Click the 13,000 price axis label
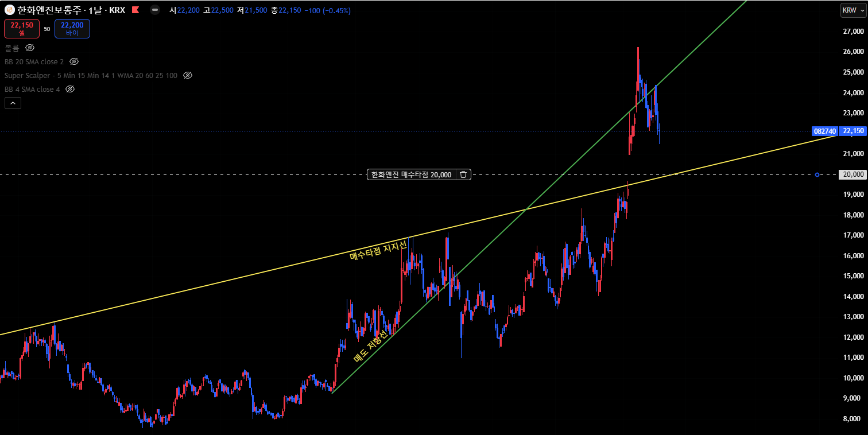The height and width of the screenshot is (435, 868). click(854, 317)
